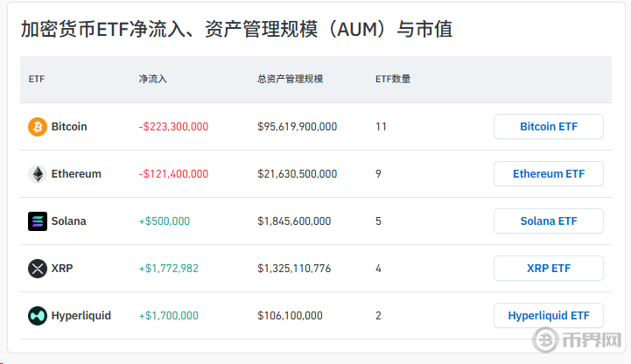Click Solana ETF count 5
631x364 pixels.
click(378, 221)
